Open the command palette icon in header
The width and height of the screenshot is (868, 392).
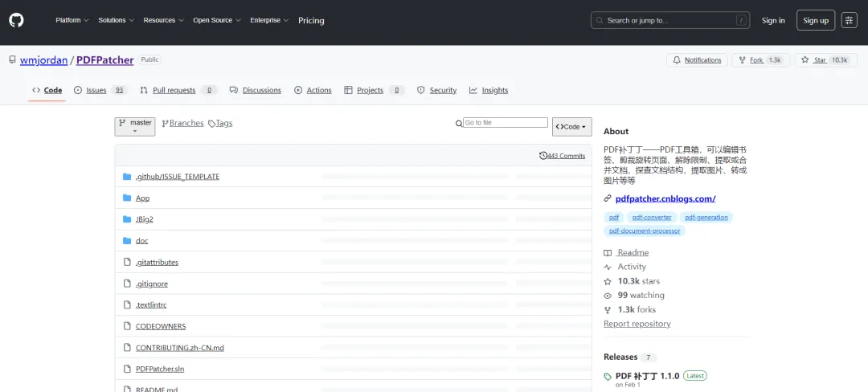[x=850, y=20]
